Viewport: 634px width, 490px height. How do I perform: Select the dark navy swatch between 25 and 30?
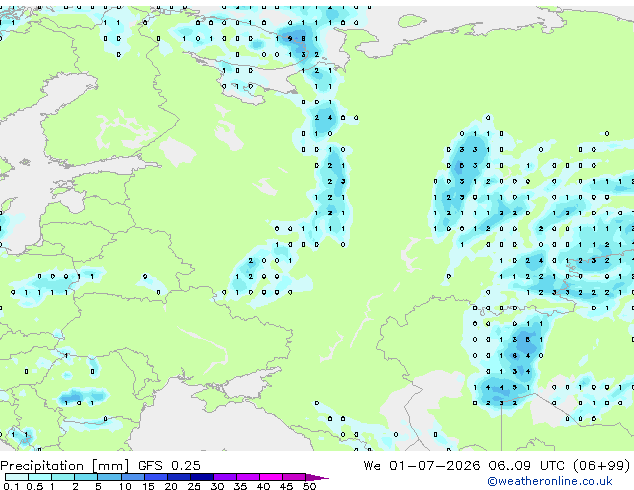coord(202,477)
